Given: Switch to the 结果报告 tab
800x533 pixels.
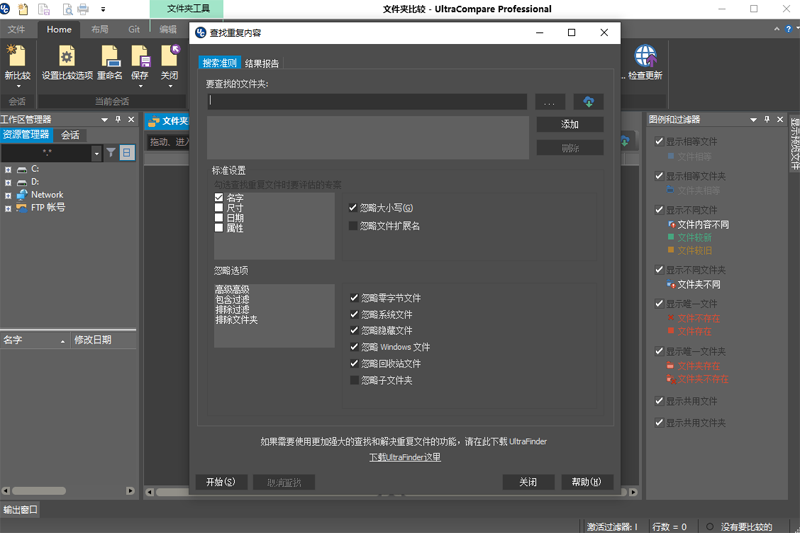Looking at the screenshot, I should tap(262, 63).
